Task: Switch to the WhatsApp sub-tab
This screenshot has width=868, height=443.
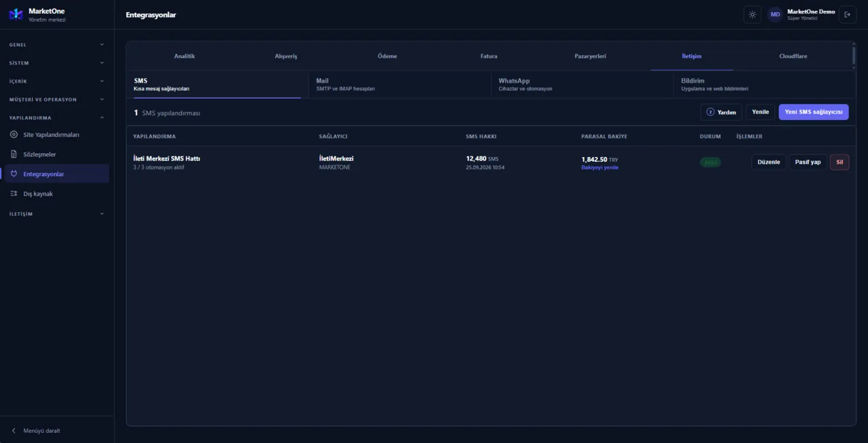Action: tap(582, 85)
